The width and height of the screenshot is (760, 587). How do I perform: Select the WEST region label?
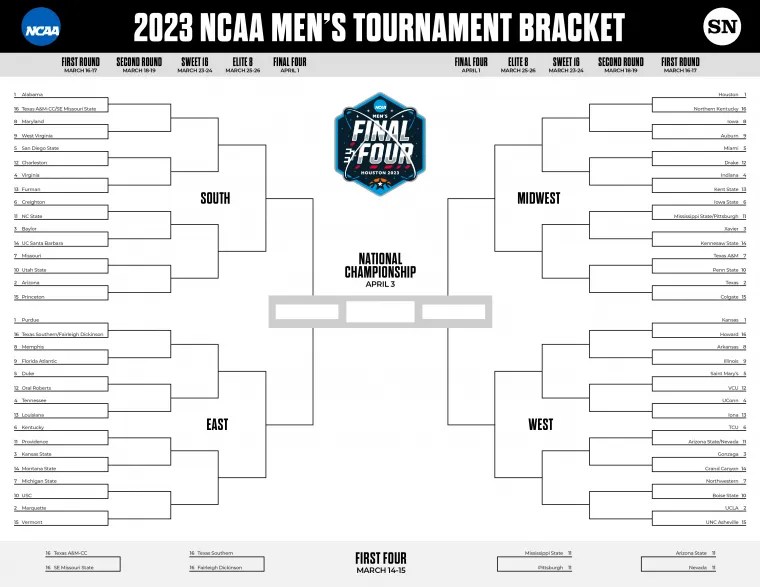[540, 424]
